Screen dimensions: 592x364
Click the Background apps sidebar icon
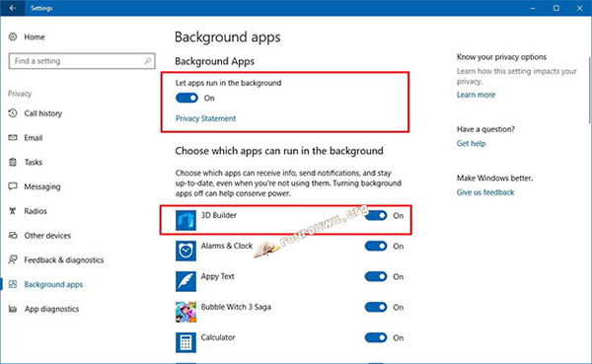pos(13,284)
